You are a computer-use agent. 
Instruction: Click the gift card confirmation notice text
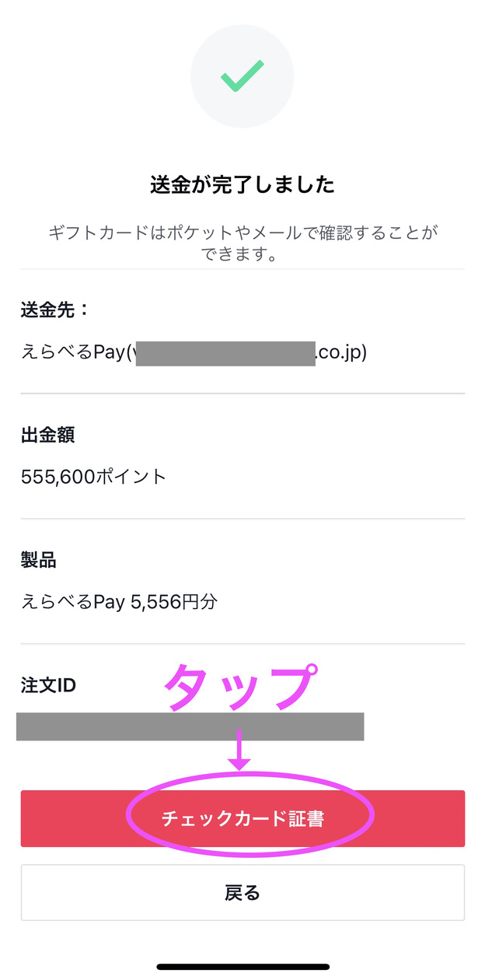click(242, 243)
